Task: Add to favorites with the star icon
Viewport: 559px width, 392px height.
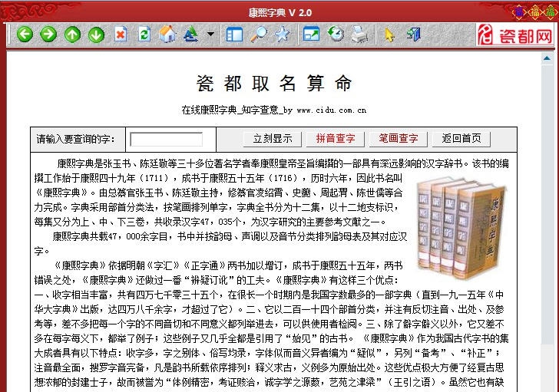Action: tap(283, 35)
